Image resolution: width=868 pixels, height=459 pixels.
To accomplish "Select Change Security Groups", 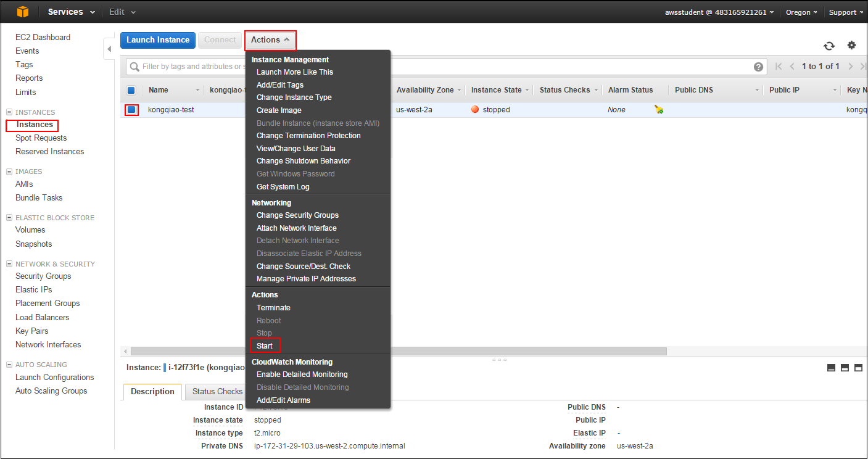I will click(x=297, y=215).
